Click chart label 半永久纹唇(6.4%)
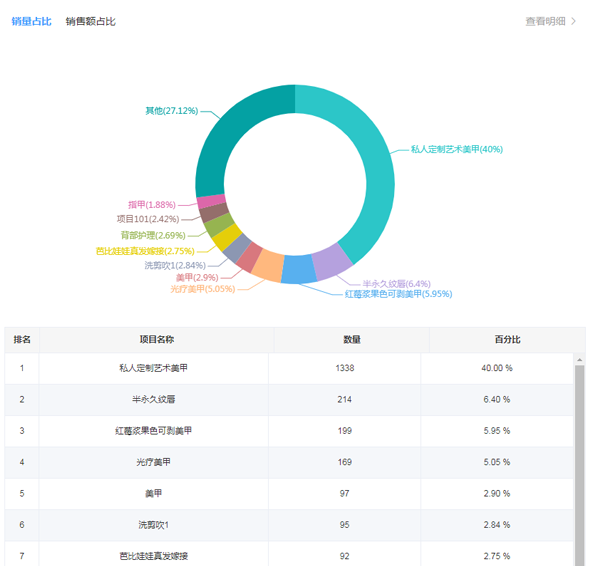Viewport: 590px width, 566px height. [x=397, y=283]
